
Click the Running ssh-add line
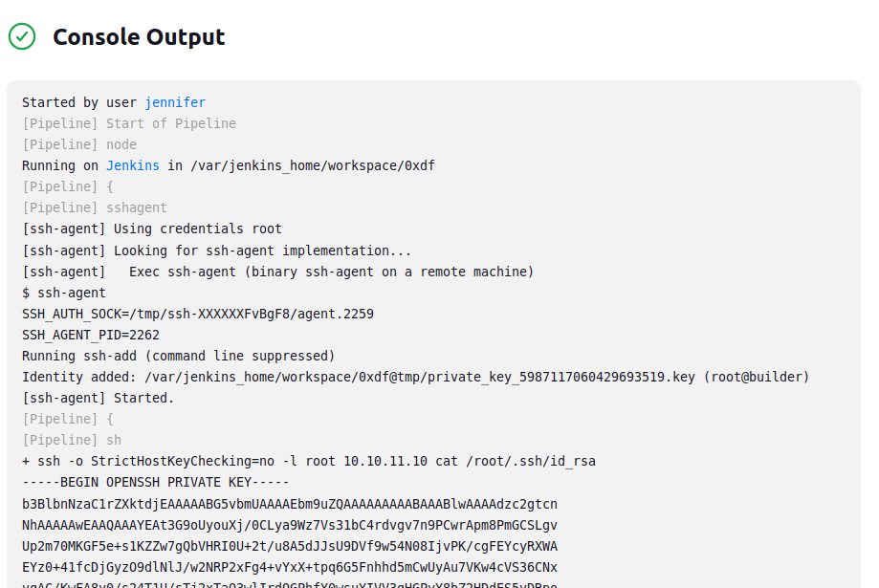pos(179,356)
